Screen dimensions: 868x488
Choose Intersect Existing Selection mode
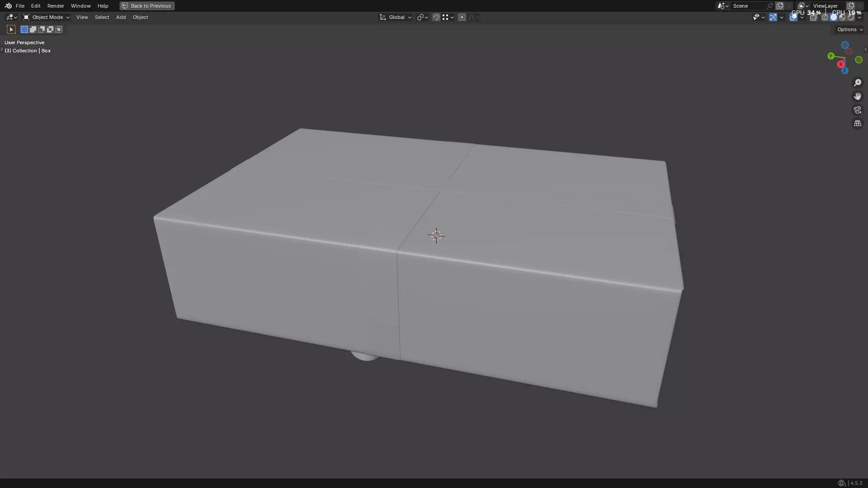click(59, 29)
